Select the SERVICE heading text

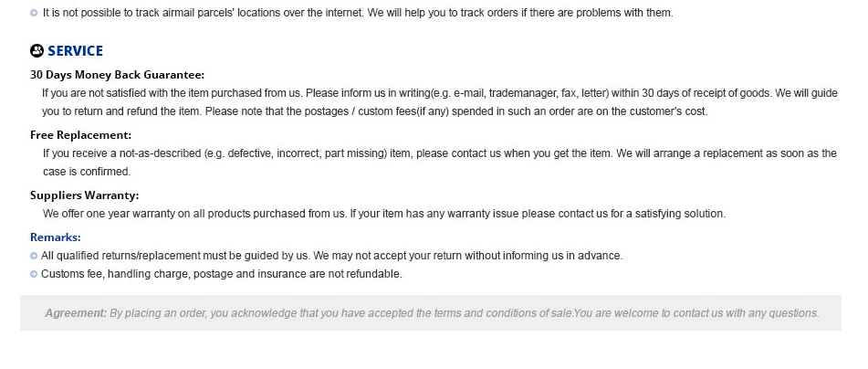75,51
